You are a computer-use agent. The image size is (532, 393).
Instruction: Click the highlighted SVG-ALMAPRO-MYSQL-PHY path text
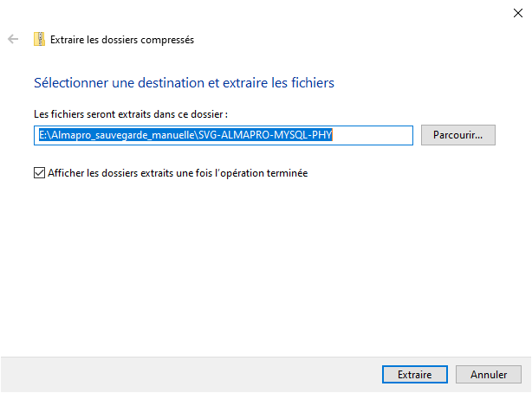(265, 135)
